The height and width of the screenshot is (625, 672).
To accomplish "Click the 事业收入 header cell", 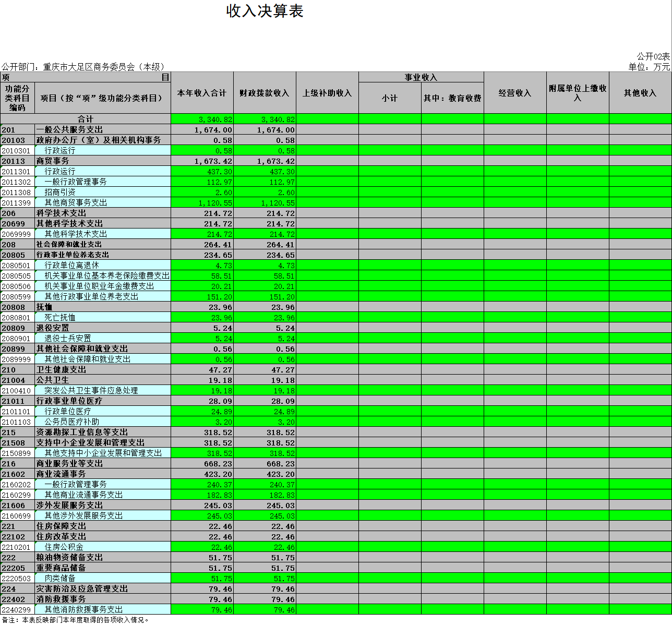I will pyautogui.click(x=421, y=77).
